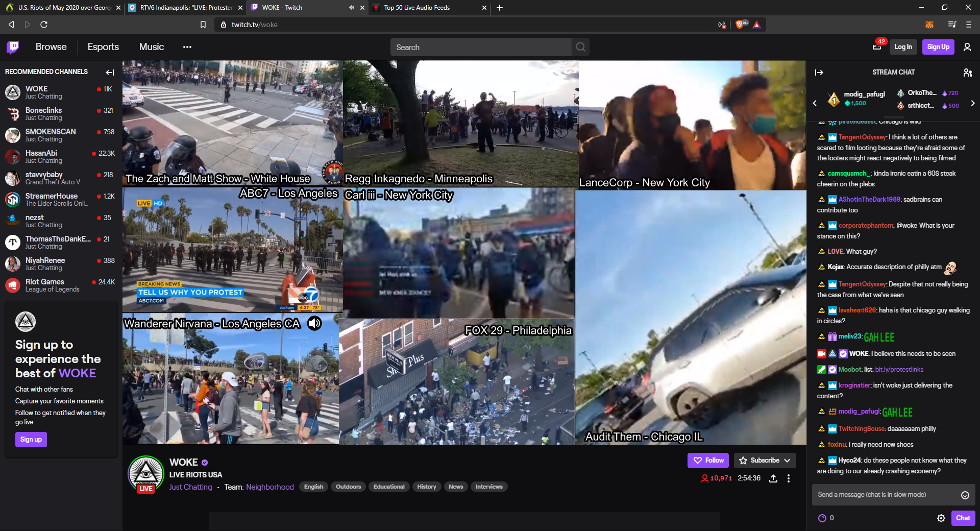
Task: Click the Educational tag
Action: 389,487
